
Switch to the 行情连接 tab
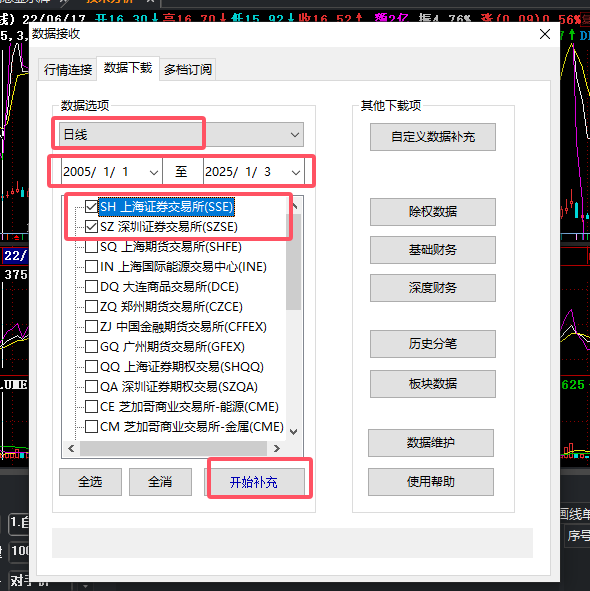pos(68,69)
